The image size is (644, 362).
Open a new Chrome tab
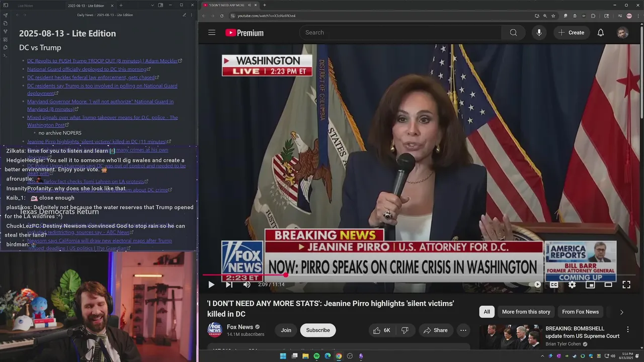(x=265, y=5)
